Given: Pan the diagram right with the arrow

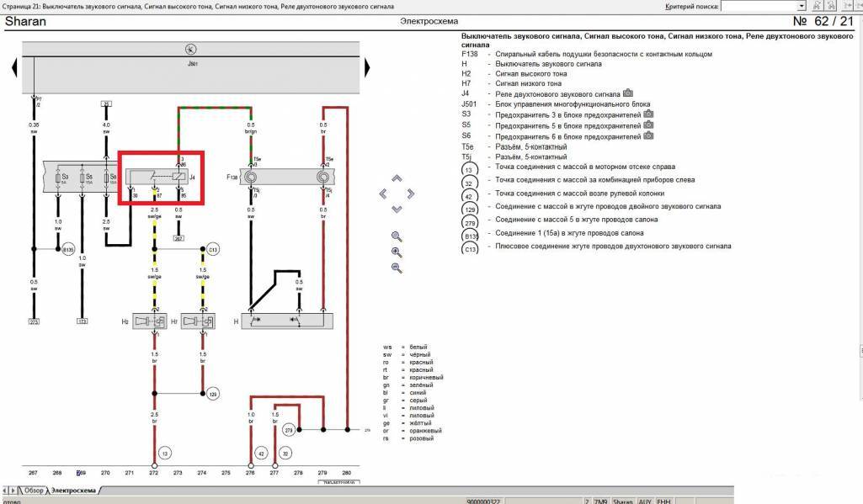Looking at the screenshot, I should pyautogui.click(x=412, y=194).
